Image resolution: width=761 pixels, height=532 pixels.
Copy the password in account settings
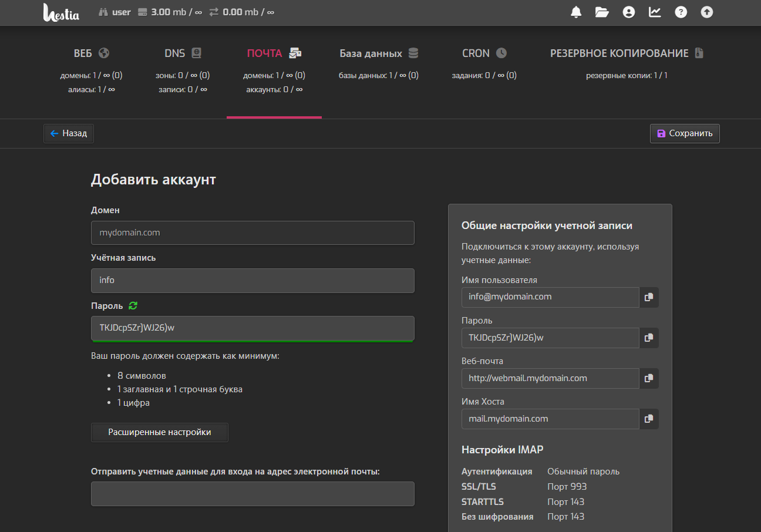(649, 338)
